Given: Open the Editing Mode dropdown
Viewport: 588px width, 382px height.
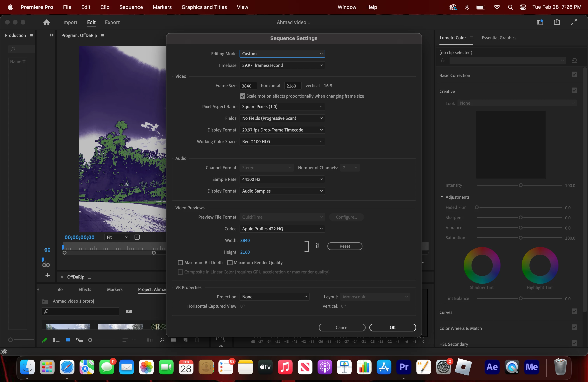Looking at the screenshot, I should pyautogui.click(x=282, y=54).
